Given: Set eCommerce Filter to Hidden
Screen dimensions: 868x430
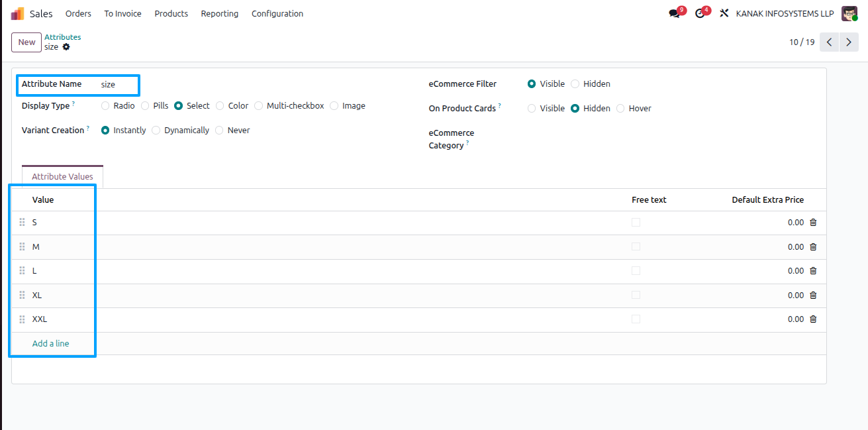Looking at the screenshot, I should [575, 84].
